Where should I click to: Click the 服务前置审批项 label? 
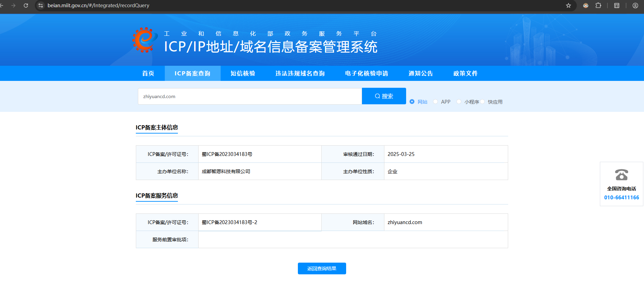pos(170,240)
